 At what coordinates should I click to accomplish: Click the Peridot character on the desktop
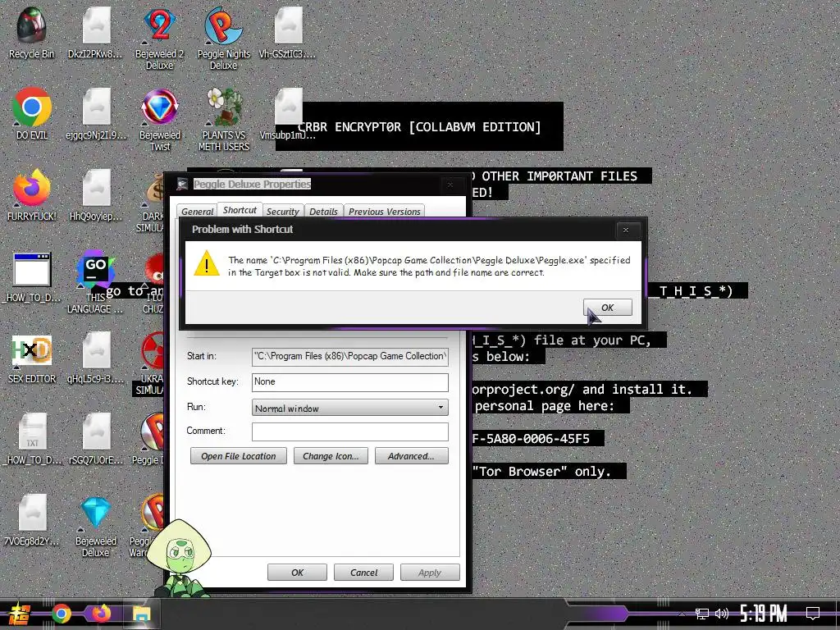180,557
